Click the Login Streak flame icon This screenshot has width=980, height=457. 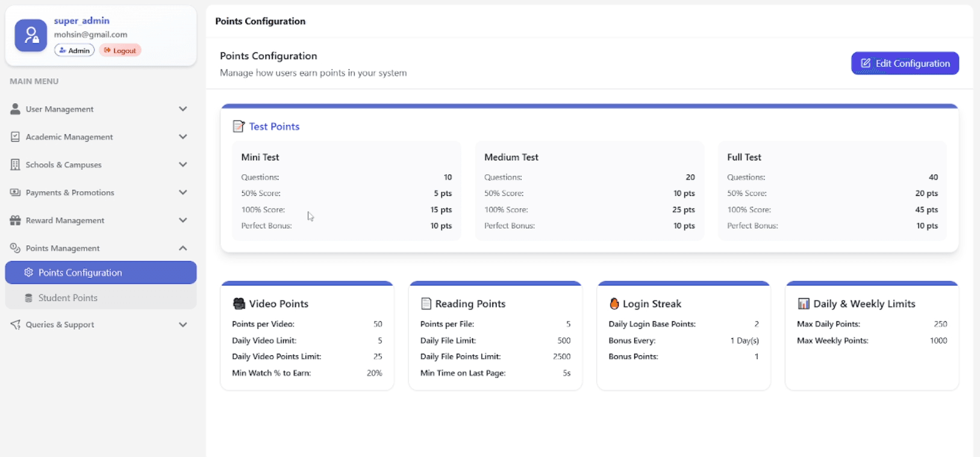[614, 304]
